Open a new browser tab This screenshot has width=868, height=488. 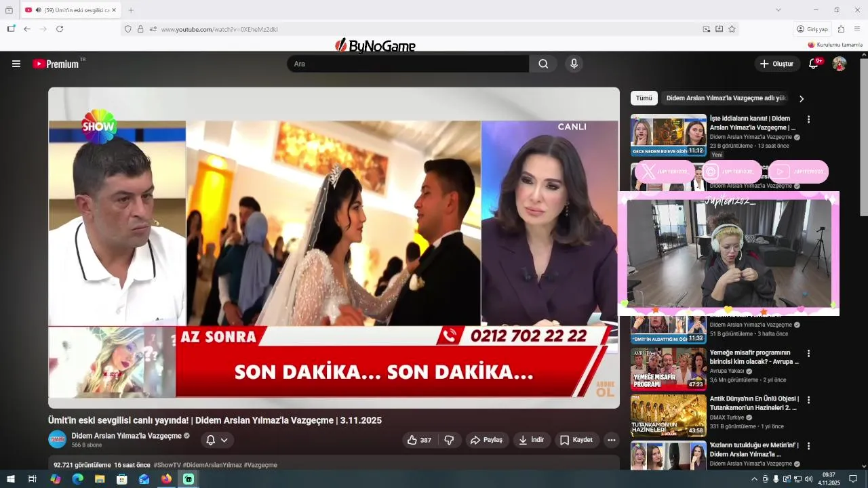131,10
